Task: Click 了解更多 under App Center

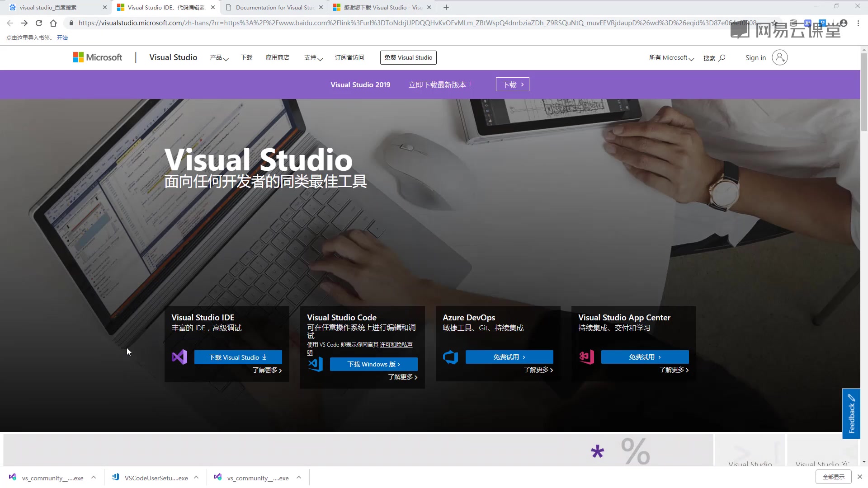Action: tap(674, 370)
